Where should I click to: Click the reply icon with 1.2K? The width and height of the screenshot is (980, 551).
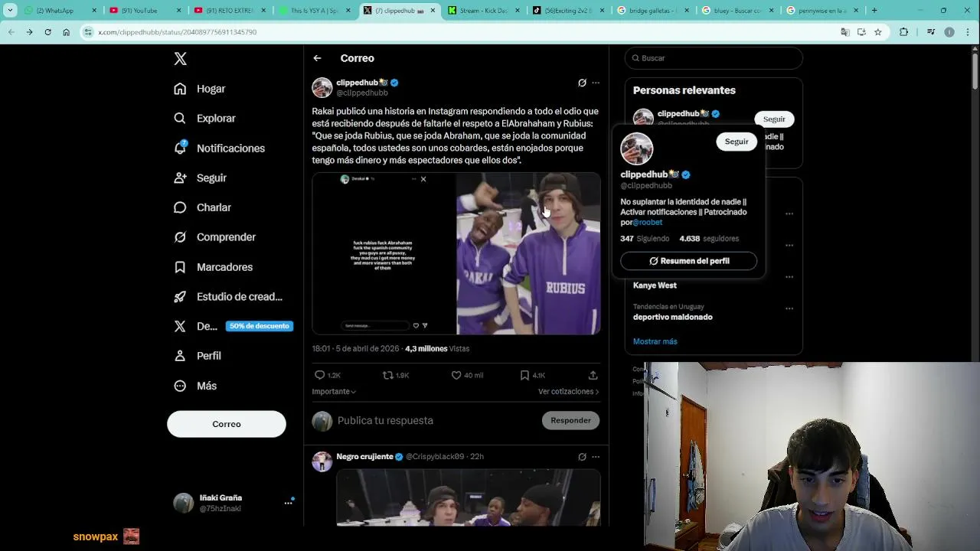coord(320,375)
